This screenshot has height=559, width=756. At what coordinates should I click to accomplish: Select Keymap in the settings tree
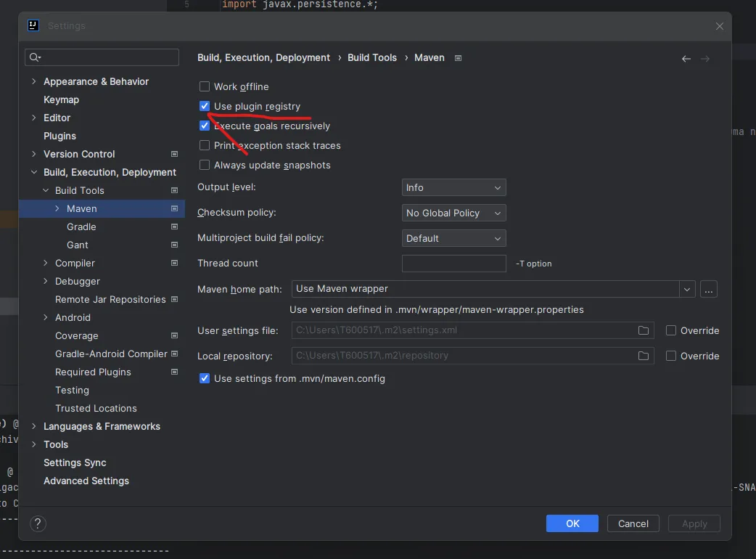(x=61, y=100)
